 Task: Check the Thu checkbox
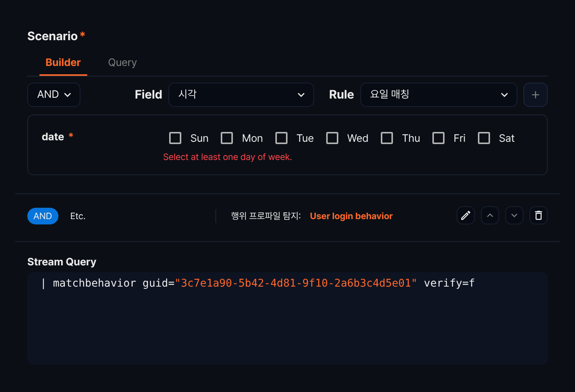point(387,138)
